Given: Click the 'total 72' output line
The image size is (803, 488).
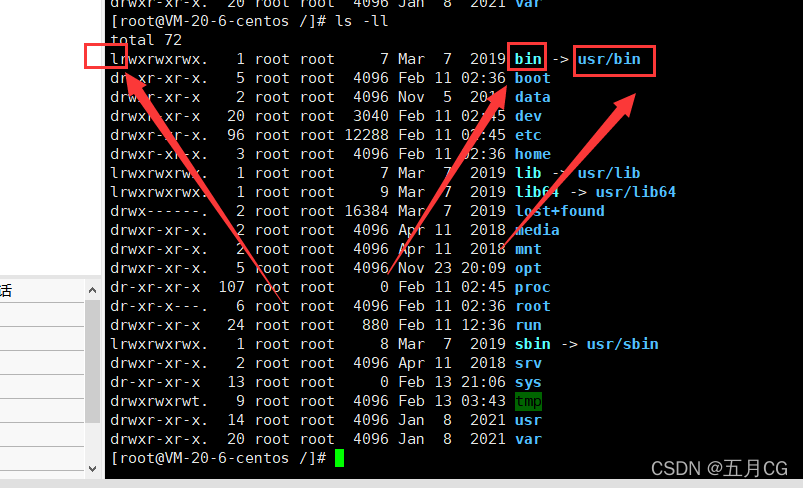Looking at the screenshot, I should [x=146, y=40].
